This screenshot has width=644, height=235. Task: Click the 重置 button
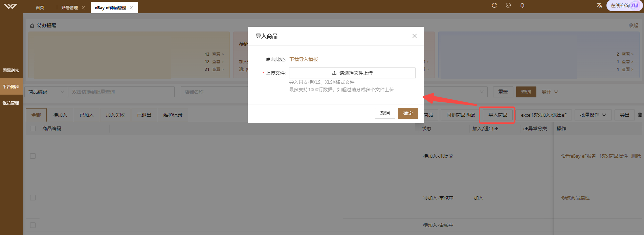point(503,92)
